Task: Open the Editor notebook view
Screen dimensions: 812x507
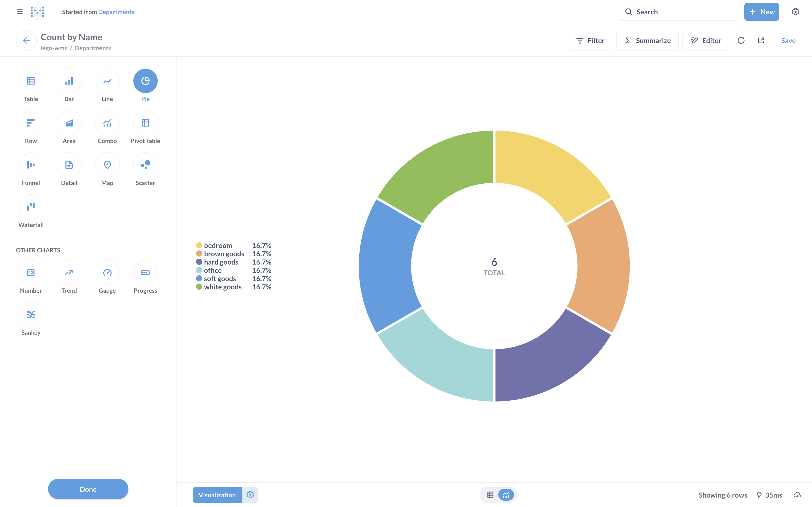Action: (x=706, y=41)
